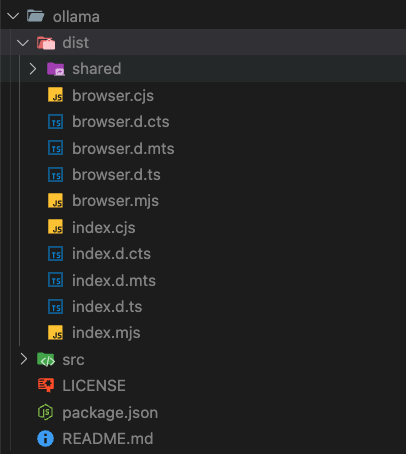Click the JS icon of index.cjs
Viewport: 406px width, 454px height.
(x=55, y=227)
